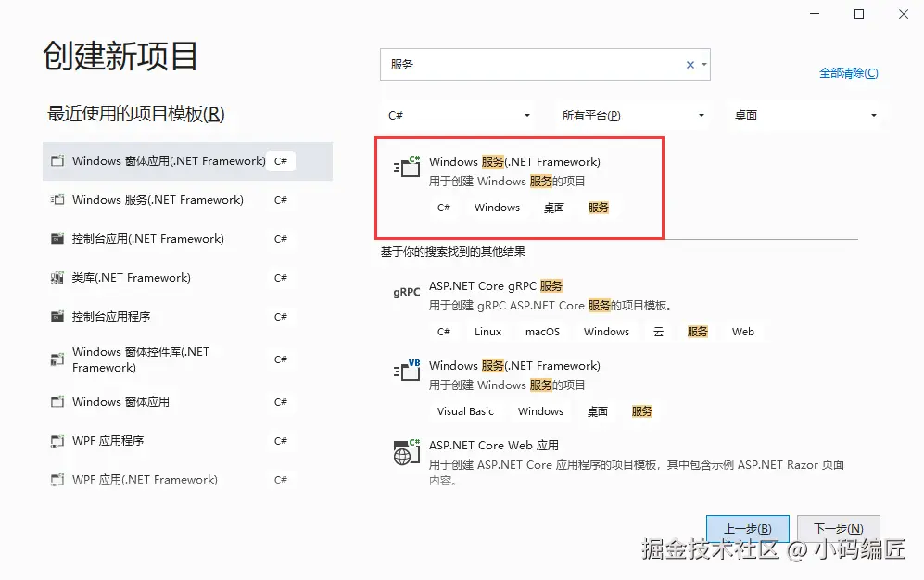Minimize the 创建新项目 window
The width and height of the screenshot is (924, 580).
tap(815, 14)
